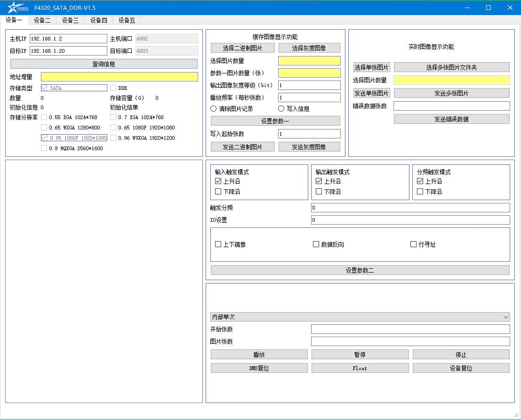Click the app logo in title bar
This screenshot has height=420, width=521.
pyautogui.click(x=18, y=8)
